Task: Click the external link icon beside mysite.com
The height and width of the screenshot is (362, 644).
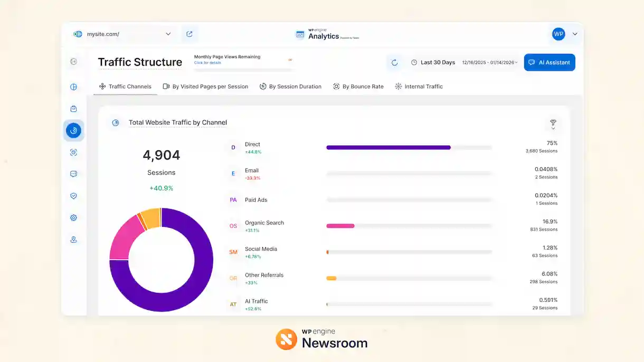Action: [190, 33]
